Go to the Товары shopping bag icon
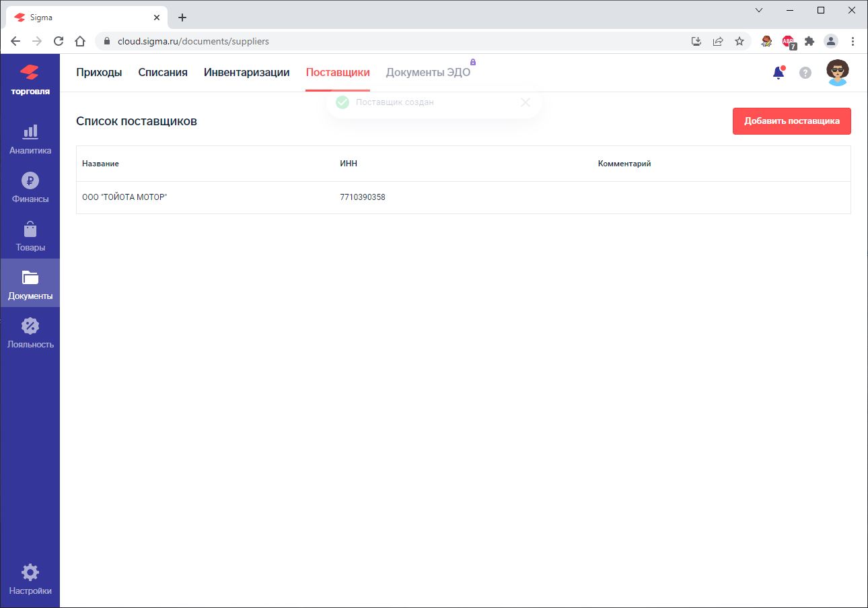 tap(30, 230)
